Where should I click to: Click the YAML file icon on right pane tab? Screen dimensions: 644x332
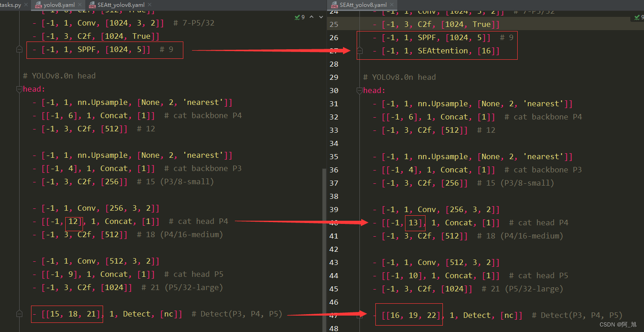(333, 5)
